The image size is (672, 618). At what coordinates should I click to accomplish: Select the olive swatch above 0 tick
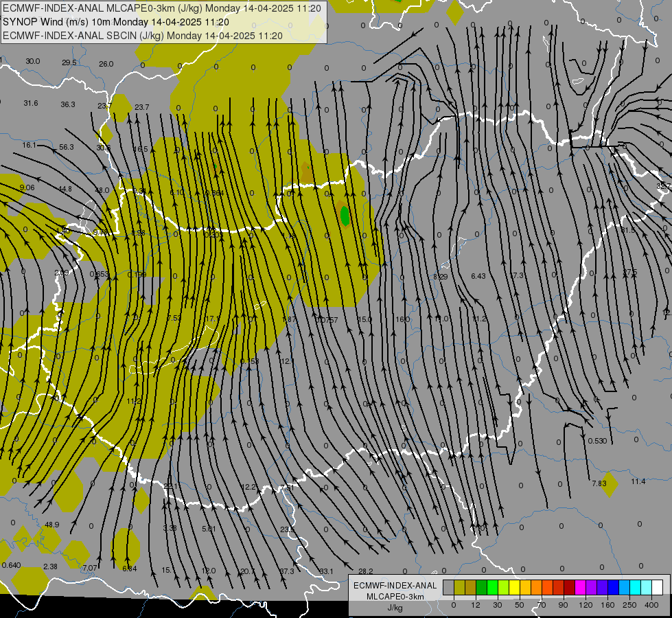[x=459, y=587]
